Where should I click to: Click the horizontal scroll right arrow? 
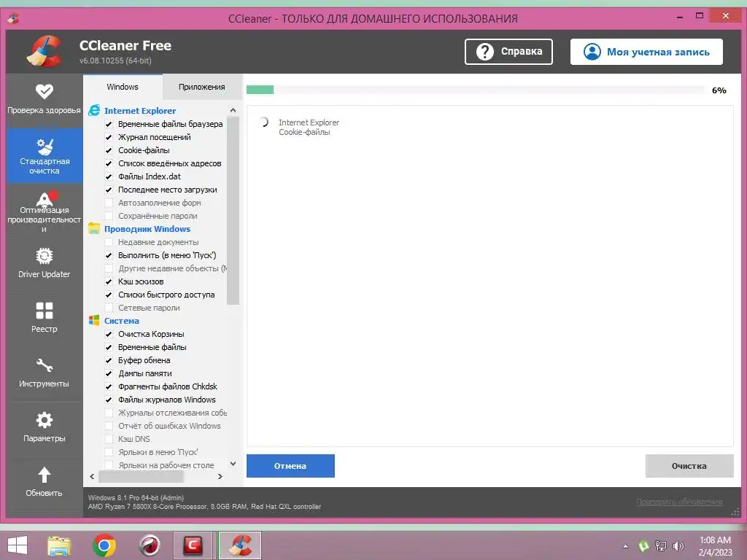coord(220,476)
